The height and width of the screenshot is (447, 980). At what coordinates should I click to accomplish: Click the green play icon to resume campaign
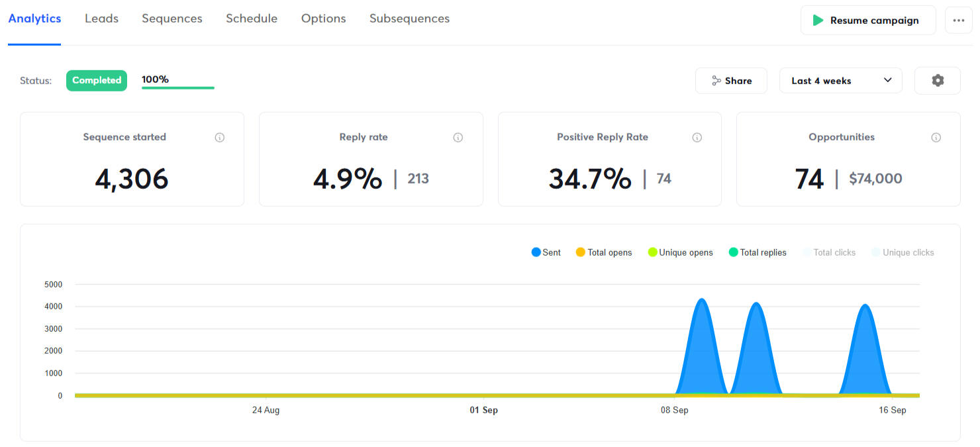click(818, 21)
